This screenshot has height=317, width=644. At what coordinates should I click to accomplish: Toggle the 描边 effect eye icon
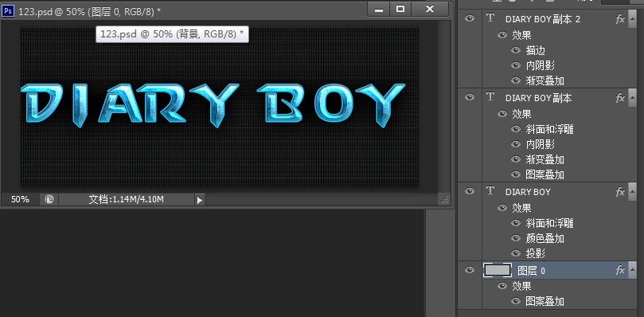pyautogui.click(x=516, y=50)
